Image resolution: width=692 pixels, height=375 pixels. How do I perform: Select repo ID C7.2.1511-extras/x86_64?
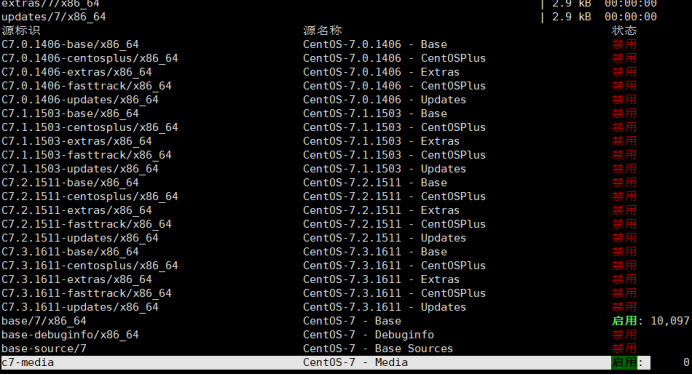(x=76, y=210)
